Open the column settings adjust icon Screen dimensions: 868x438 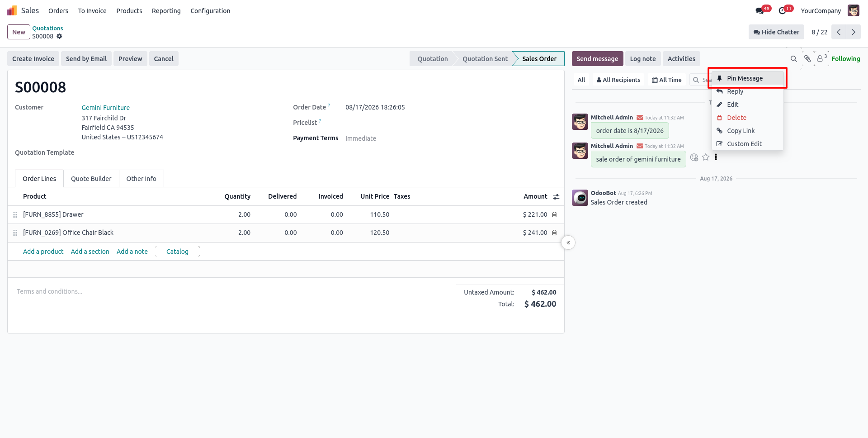tap(556, 196)
